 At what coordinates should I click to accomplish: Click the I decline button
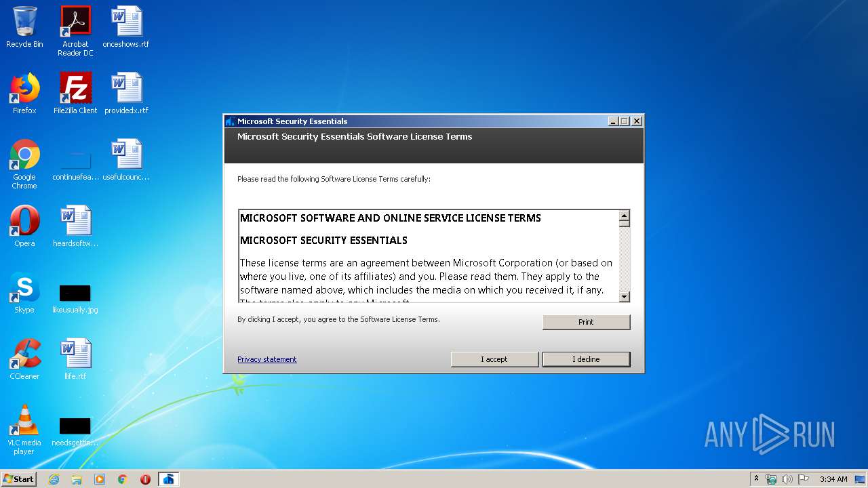[586, 359]
